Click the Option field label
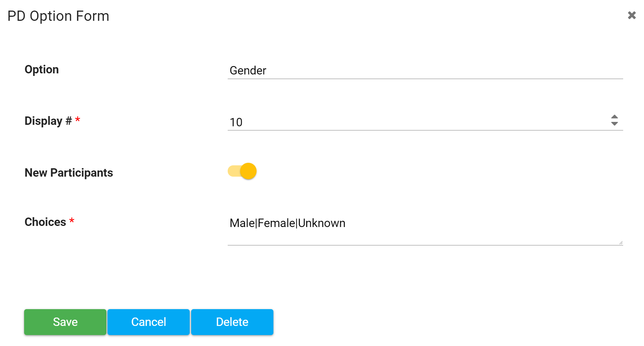Viewport: 644px width, 346px height. pyautogui.click(x=42, y=69)
